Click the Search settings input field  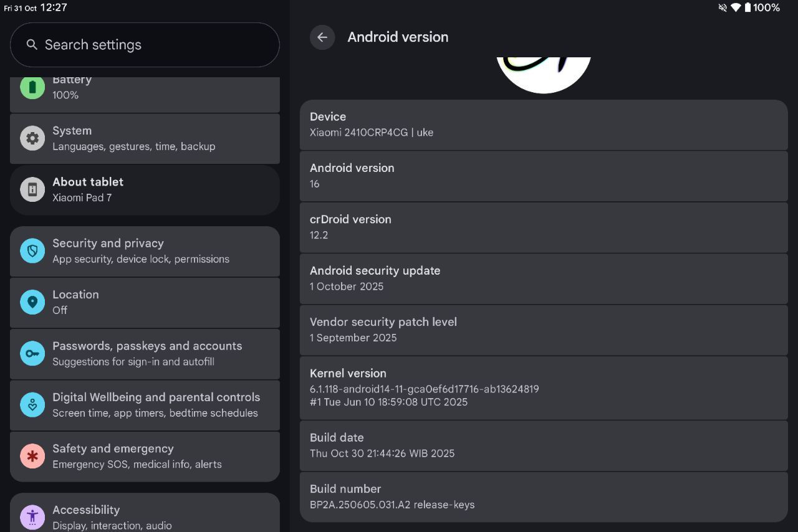[x=145, y=44]
